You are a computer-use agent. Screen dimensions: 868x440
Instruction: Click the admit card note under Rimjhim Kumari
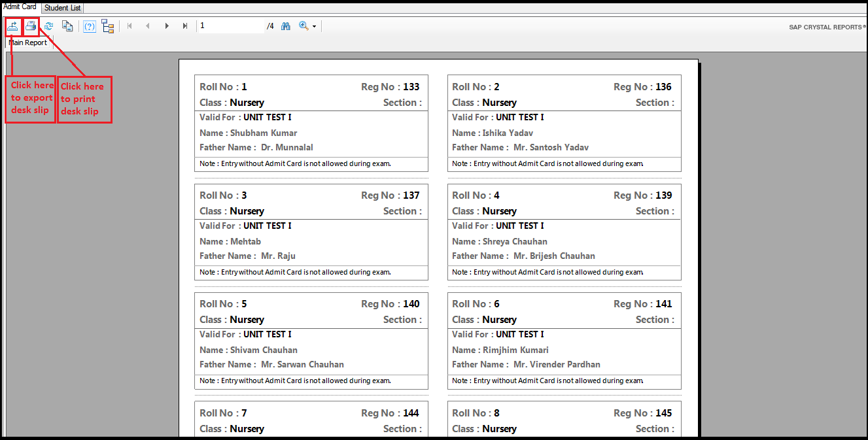[x=547, y=381]
